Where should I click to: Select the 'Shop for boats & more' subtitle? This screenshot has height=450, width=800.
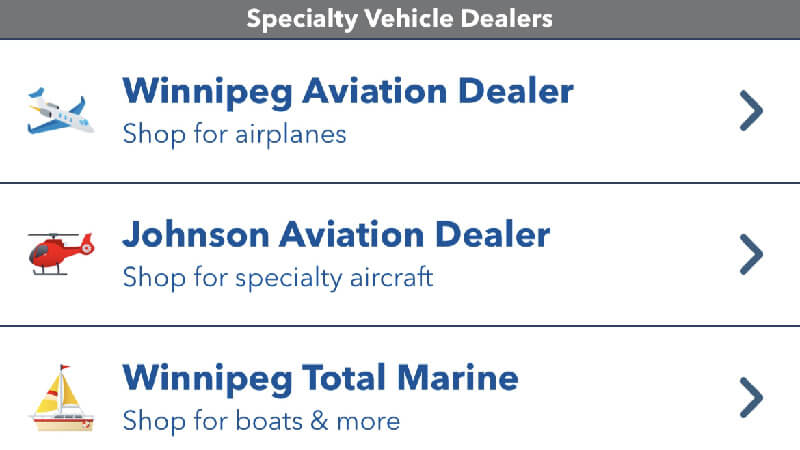261,420
